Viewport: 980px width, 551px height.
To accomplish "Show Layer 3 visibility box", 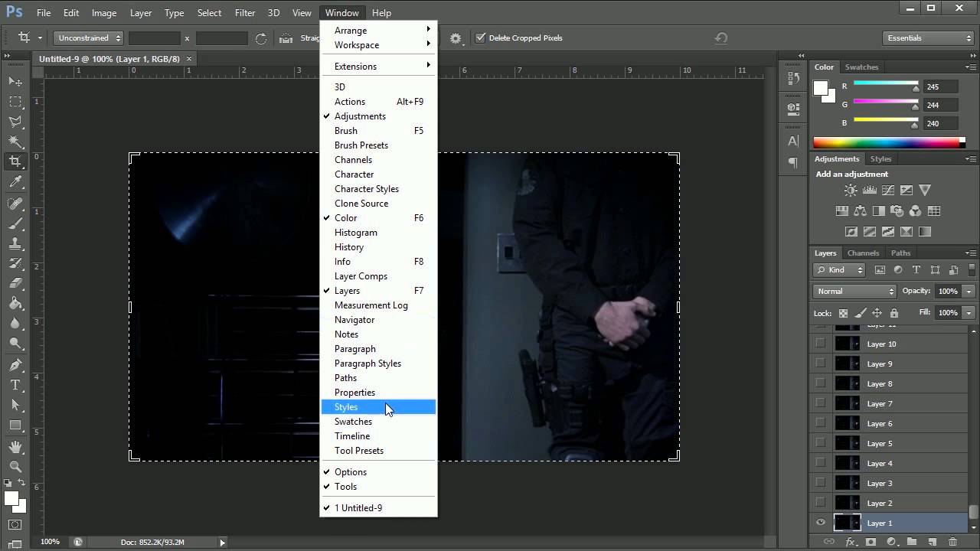I will click(x=821, y=483).
